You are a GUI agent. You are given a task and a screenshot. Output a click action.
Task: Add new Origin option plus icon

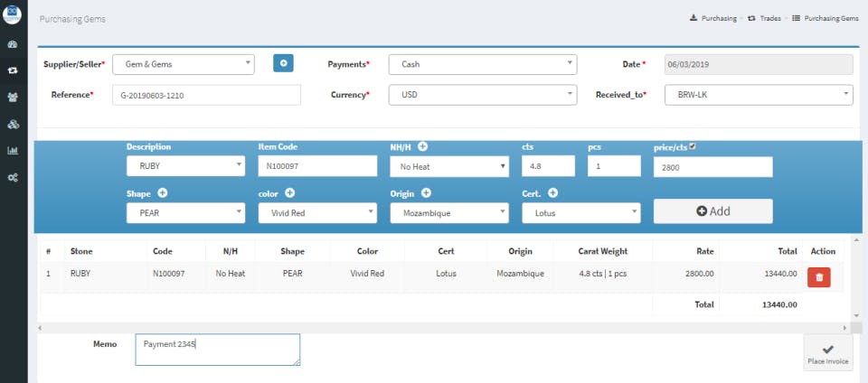426,193
